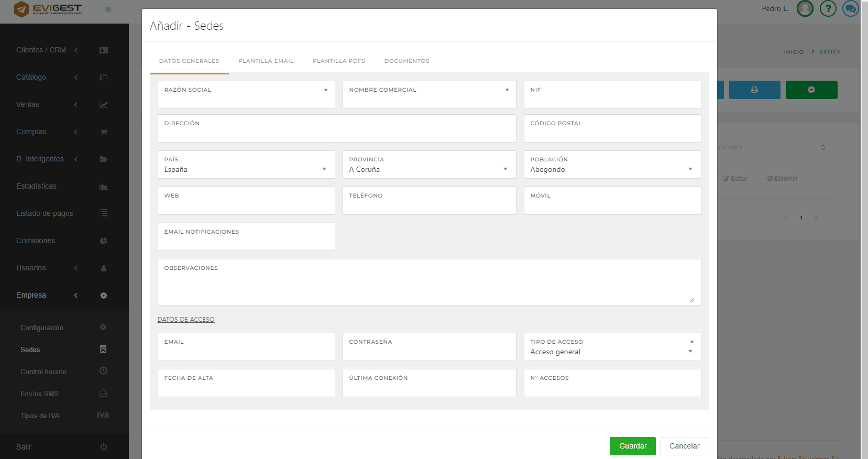Screen dimensions: 868x459
Task: Click the Salir power icon
Action: 103,447
